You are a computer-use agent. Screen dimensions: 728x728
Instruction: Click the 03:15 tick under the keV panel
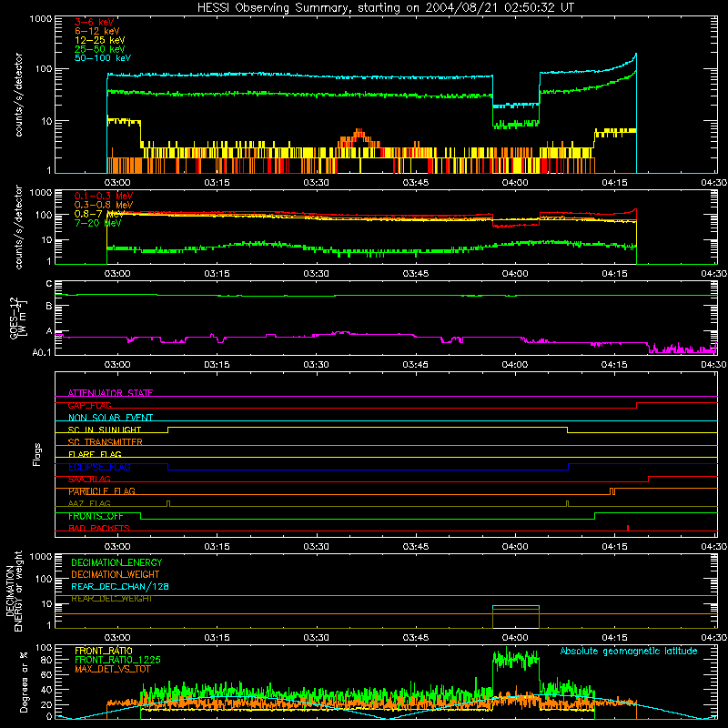217,183
